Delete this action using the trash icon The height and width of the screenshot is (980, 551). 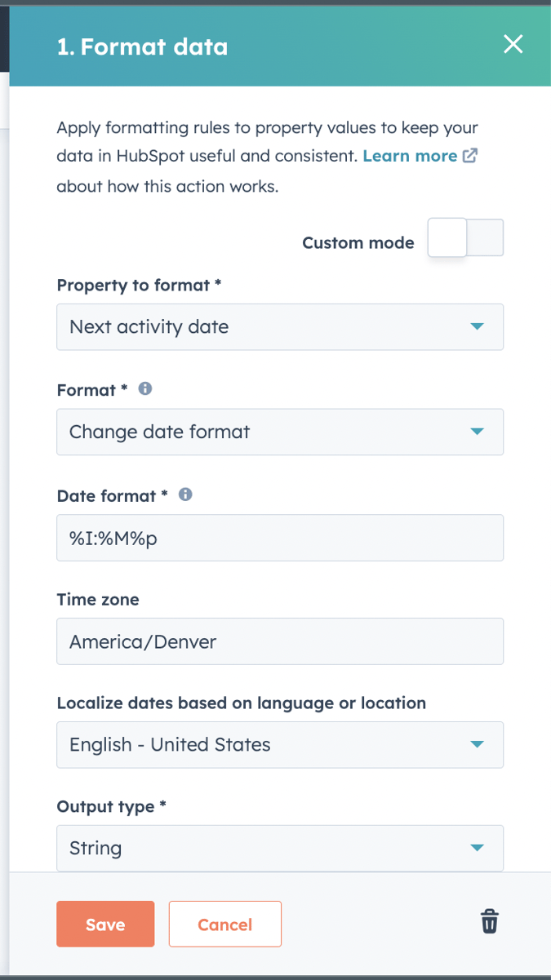(489, 921)
